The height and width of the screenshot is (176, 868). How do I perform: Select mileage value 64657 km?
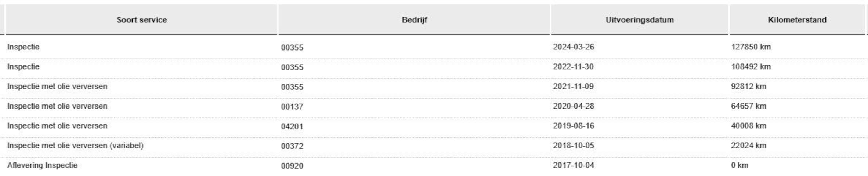(749, 106)
